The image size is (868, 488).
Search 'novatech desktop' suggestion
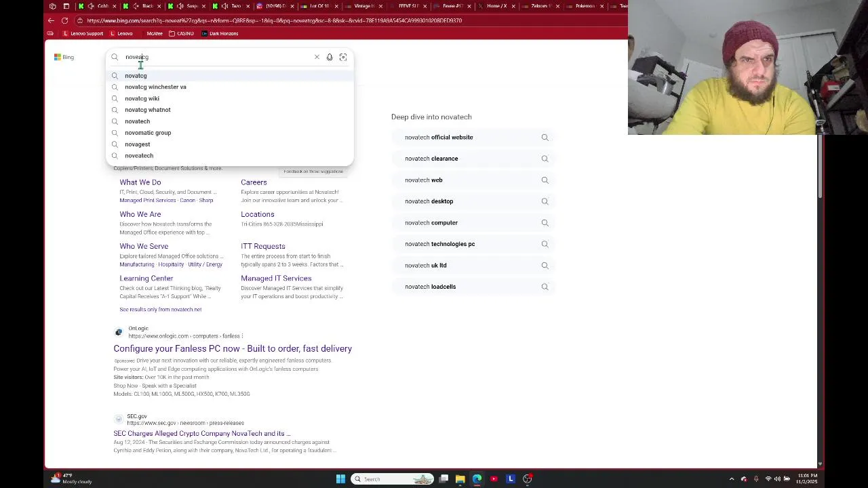473,201
